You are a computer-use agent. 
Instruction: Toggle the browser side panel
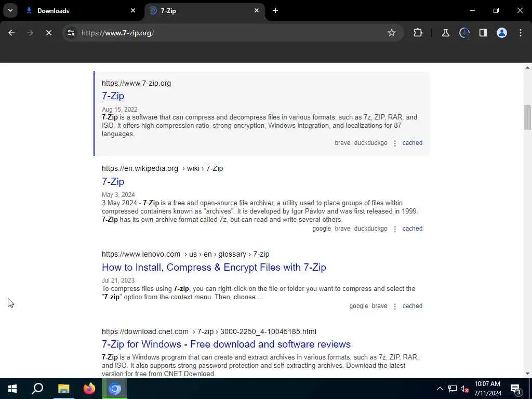point(483,33)
